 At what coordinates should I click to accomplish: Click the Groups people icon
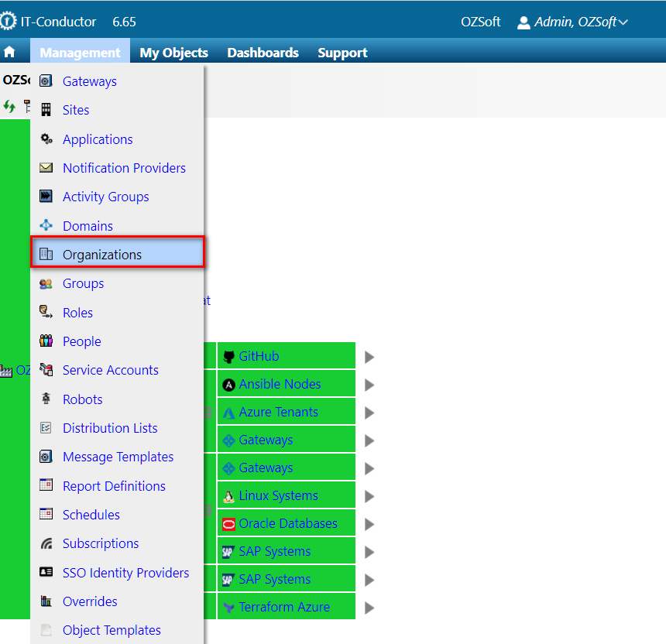pos(46,283)
